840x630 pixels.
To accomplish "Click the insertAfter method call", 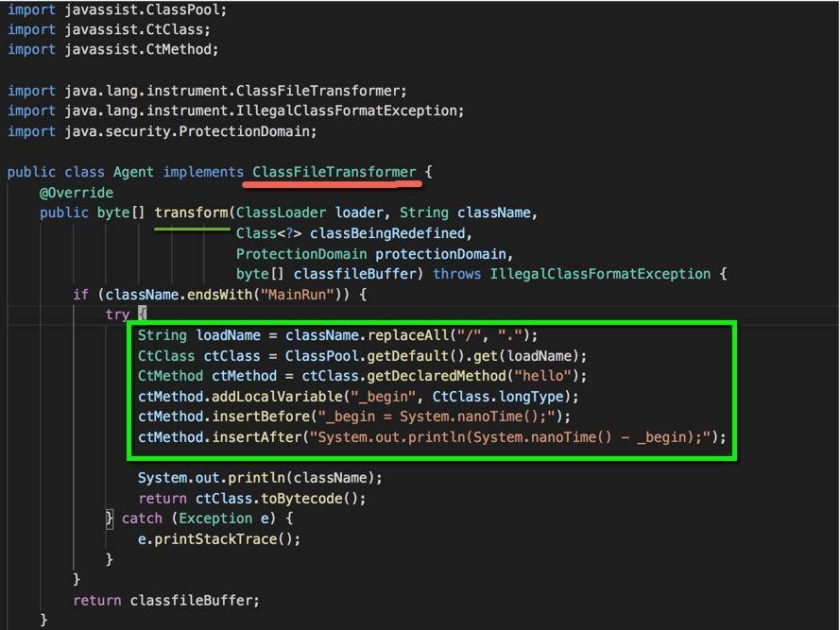I will pos(257,437).
